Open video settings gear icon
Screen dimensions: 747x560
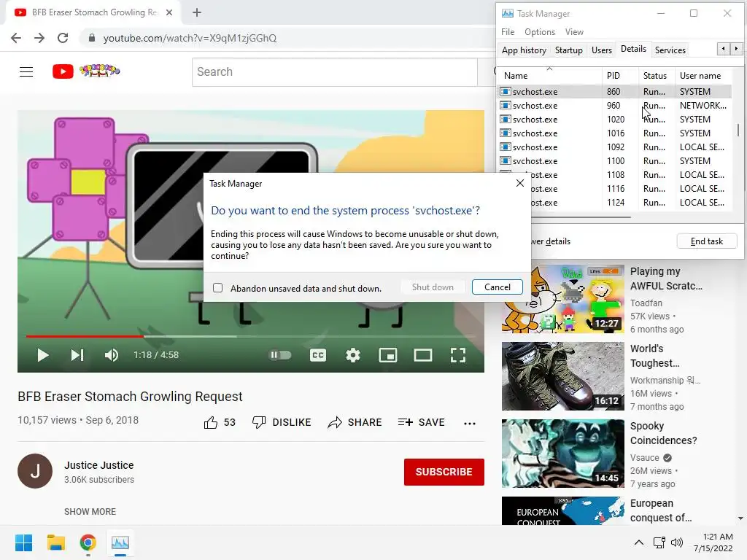353,355
